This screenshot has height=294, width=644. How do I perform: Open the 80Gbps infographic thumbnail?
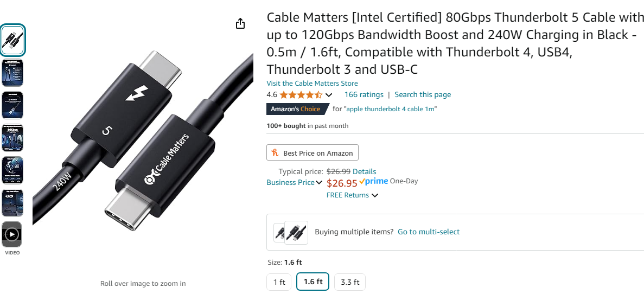[x=12, y=137]
